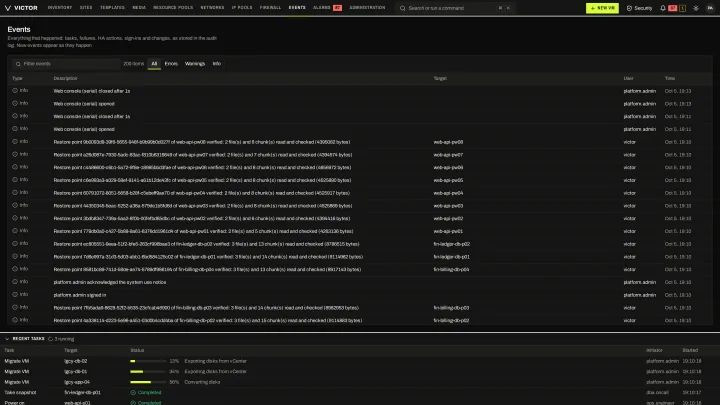Click the Info icon on the fin-ledger-db-p02 row
720x405 pixels.
click(x=15, y=244)
